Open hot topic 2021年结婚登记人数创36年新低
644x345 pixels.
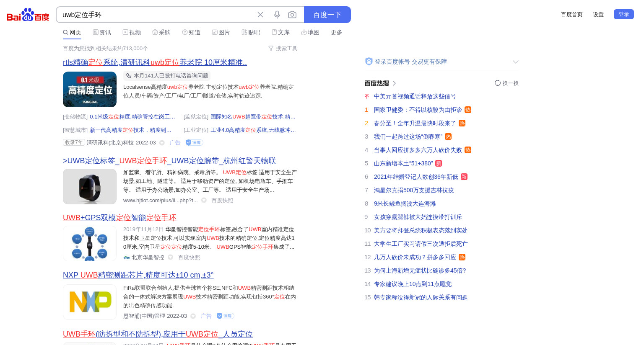click(x=416, y=177)
